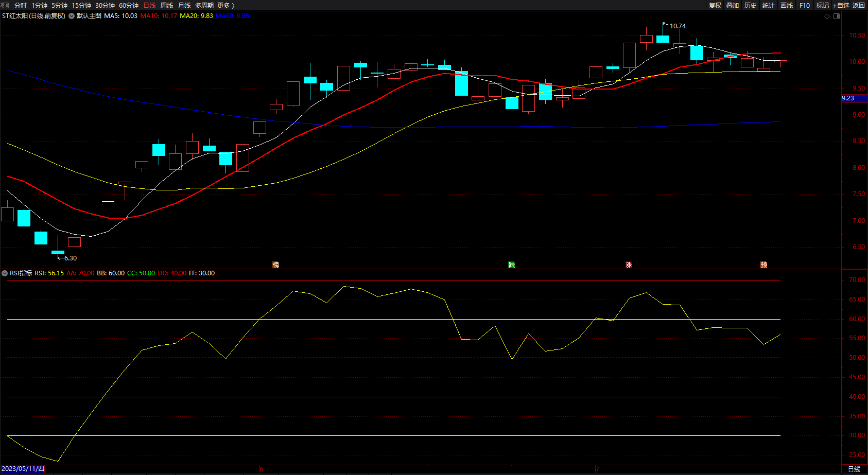This screenshot has width=868, height=475.
Task: Open the main chart indicator dropdown arrow
Action: point(72,16)
